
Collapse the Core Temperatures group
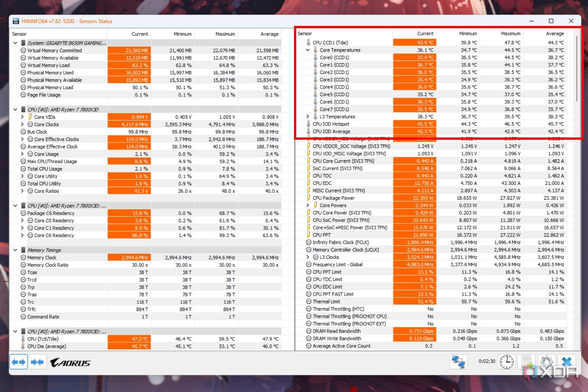307,50
